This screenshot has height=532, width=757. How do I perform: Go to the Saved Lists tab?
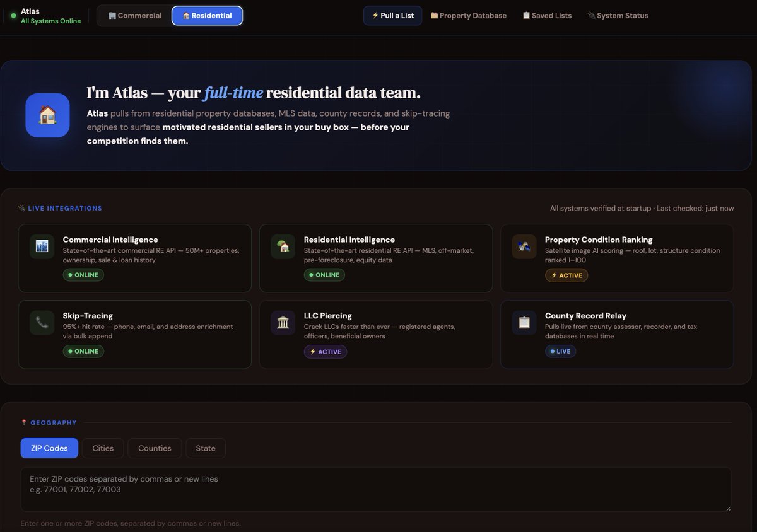547,16
